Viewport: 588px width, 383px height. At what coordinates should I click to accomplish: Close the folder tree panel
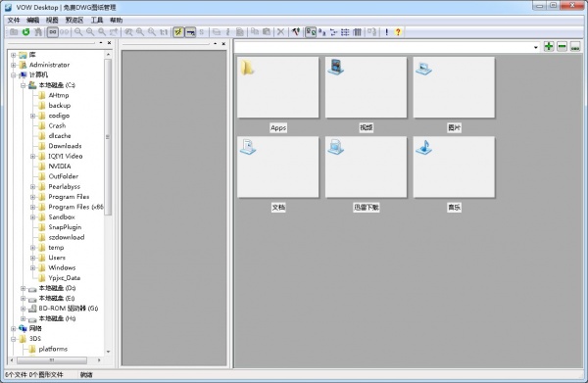[x=109, y=43]
